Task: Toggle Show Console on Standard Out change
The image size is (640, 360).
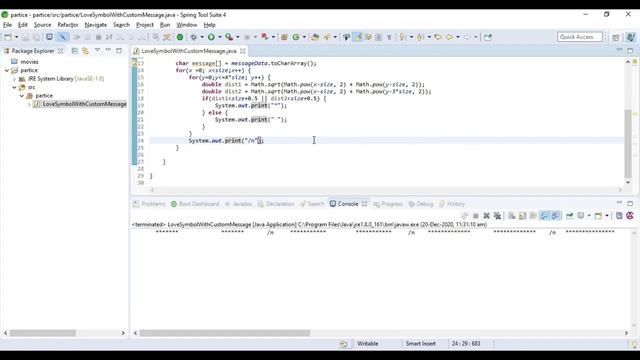Action: pos(544,216)
